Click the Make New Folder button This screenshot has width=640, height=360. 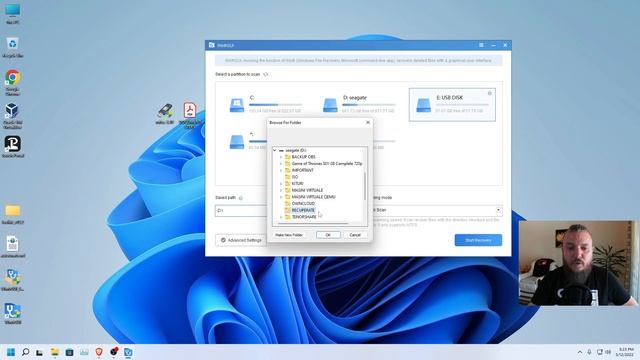tap(289, 235)
